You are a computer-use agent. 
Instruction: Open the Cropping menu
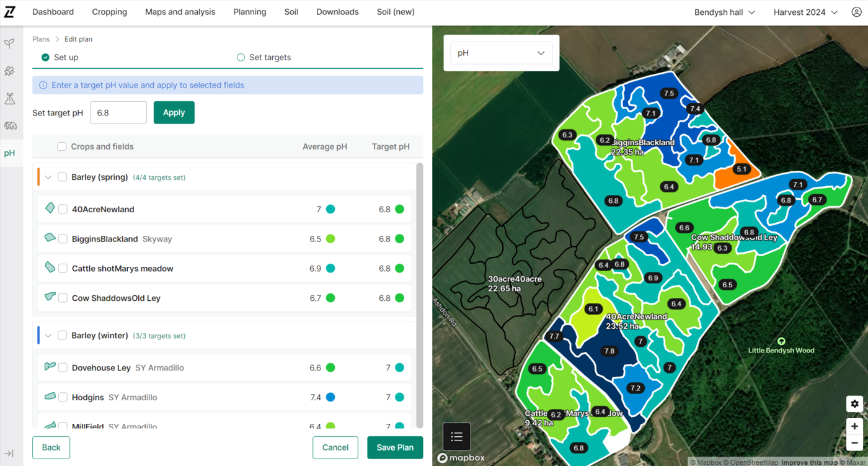[x=109, y=12]
